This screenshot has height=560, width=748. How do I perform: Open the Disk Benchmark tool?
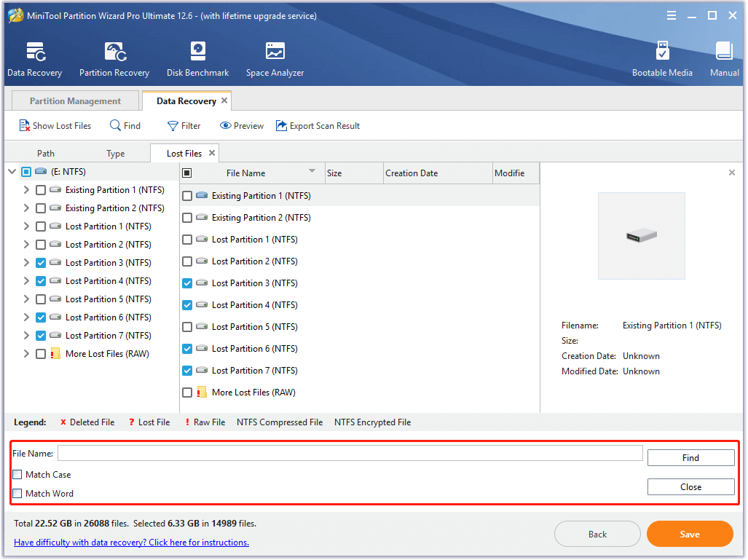click(x=197, y=59)
